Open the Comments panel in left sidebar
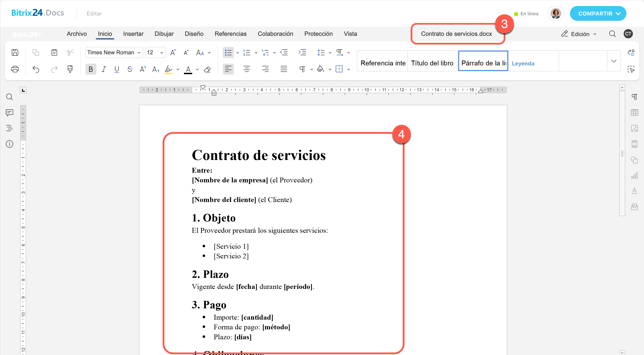 pos(9,112)
